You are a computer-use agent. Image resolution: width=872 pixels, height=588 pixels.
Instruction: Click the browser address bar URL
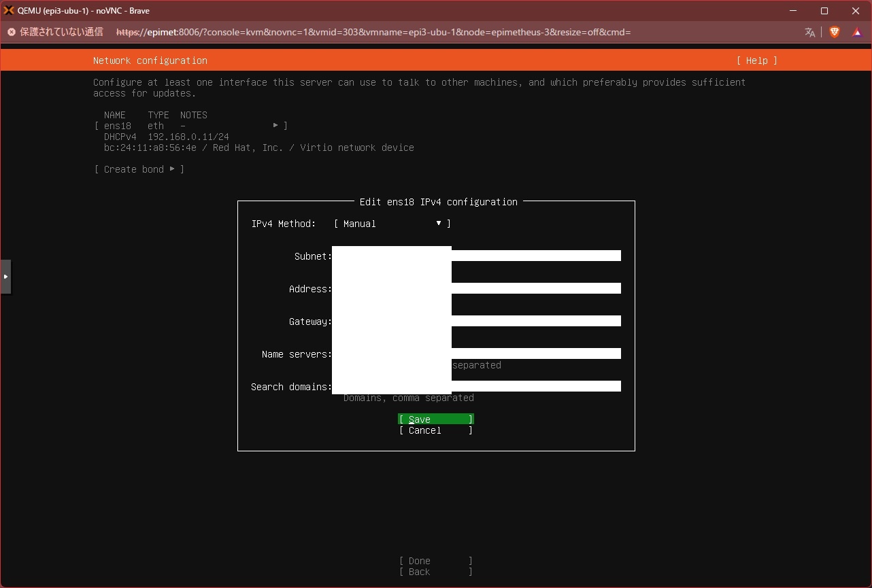pos(373,32)
